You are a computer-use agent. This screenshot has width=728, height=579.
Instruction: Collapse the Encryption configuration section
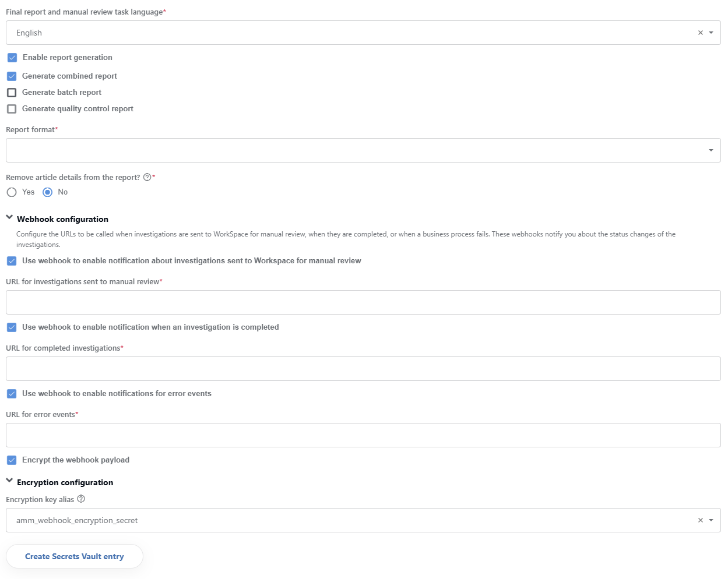[9, 481]
